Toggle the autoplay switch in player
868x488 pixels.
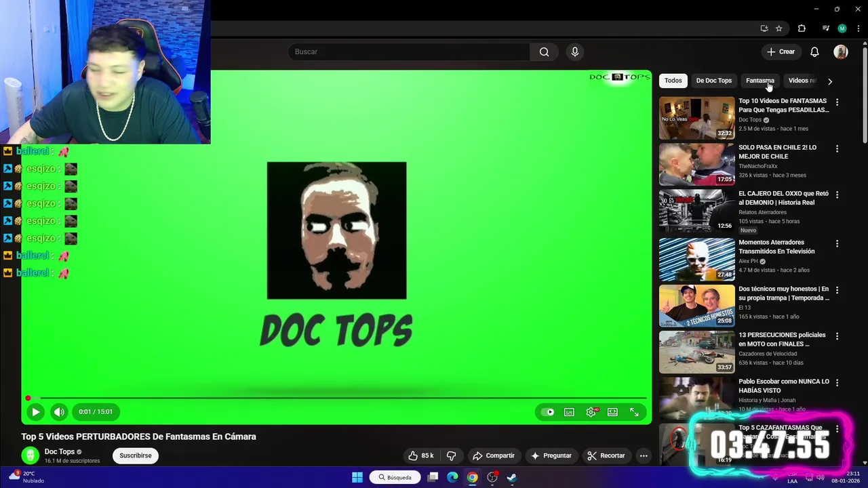pos(547,412)
